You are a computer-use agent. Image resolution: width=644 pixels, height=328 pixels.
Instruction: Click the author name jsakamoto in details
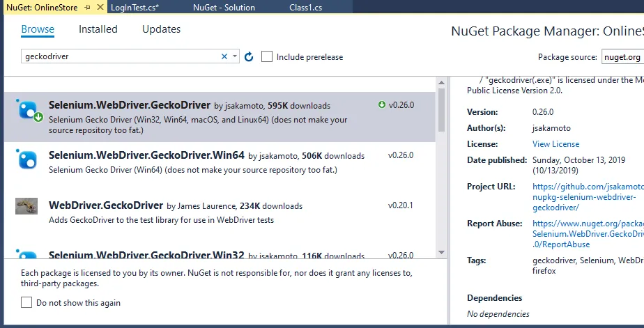[551, 128]
